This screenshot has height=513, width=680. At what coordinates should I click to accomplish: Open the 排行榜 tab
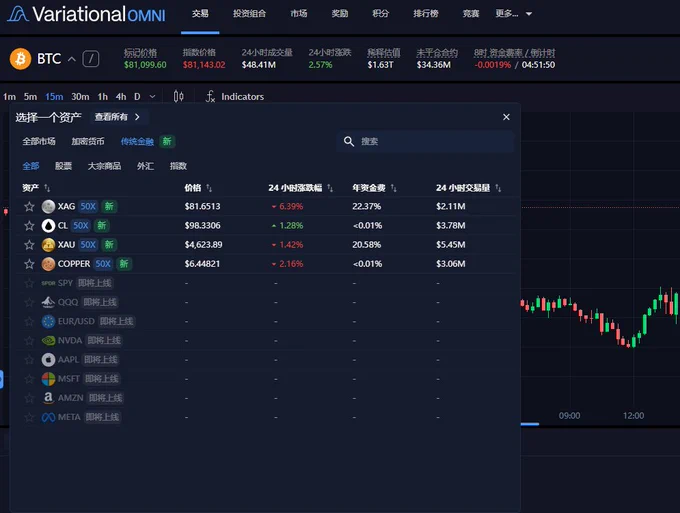coord(426,14)
